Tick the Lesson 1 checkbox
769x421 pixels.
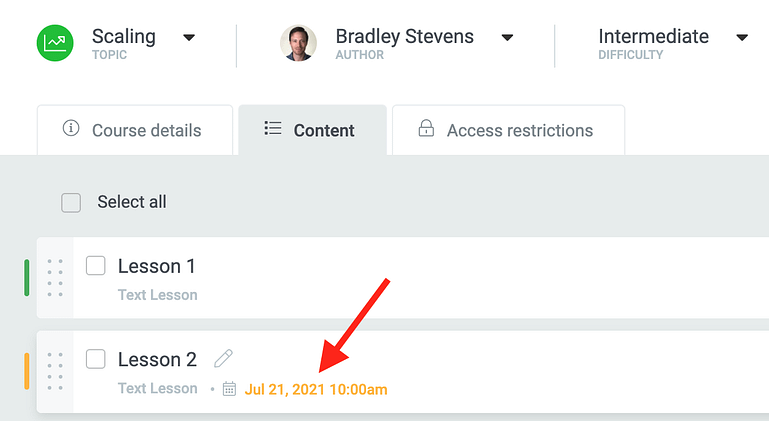tap(96, 266)
